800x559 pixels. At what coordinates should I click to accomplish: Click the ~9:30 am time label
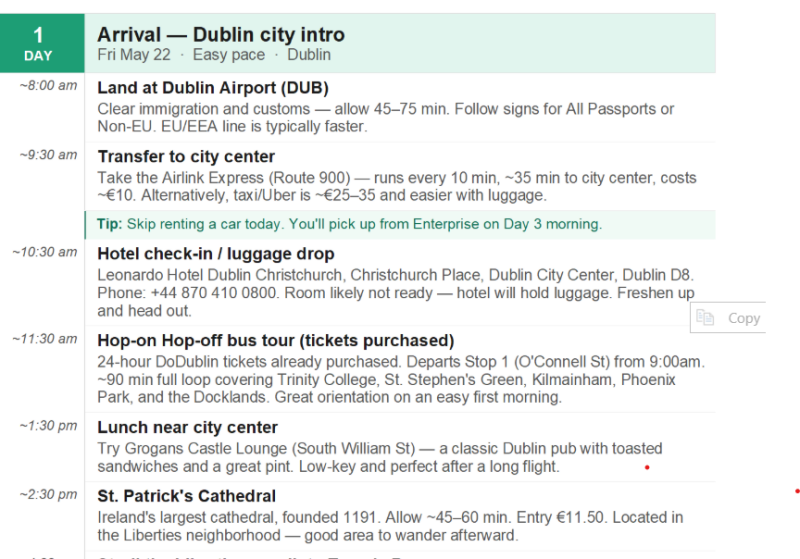click(x=48, y=155)
